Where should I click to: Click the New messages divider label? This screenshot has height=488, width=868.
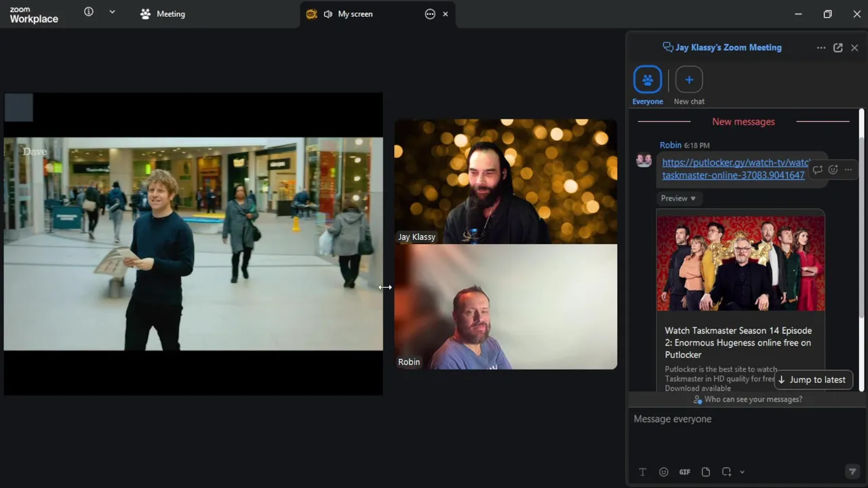[x=743, y=121]
